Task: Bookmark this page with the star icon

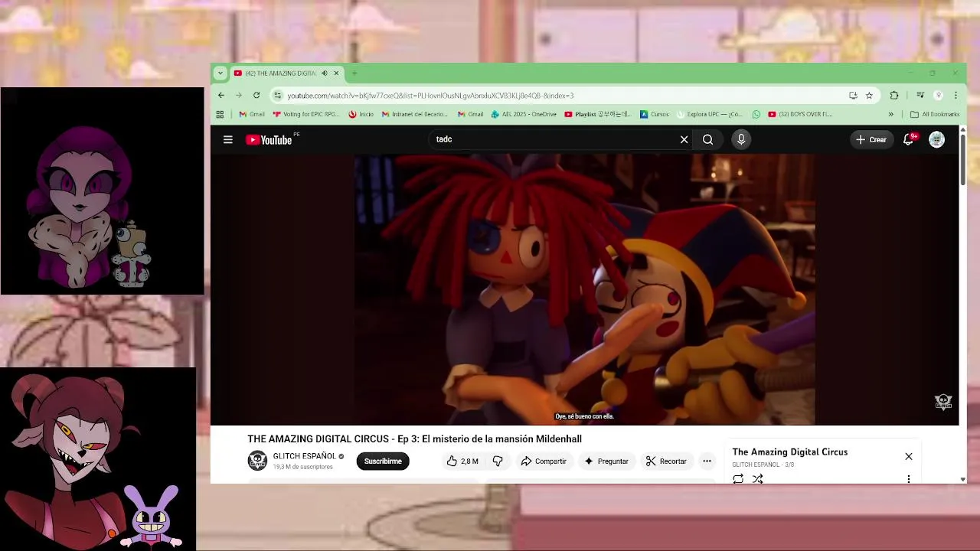Action: point(869,95)
